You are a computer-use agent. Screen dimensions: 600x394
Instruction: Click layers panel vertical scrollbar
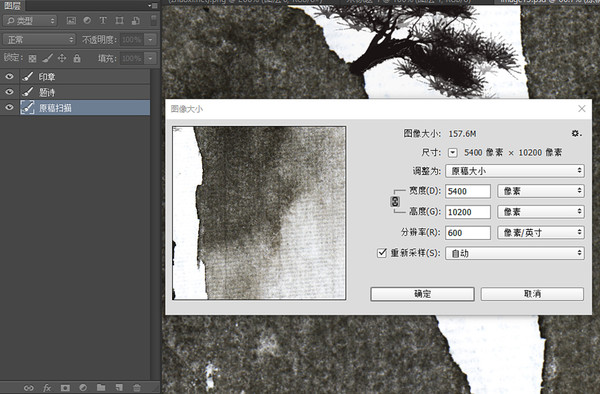tap(155, 225)
